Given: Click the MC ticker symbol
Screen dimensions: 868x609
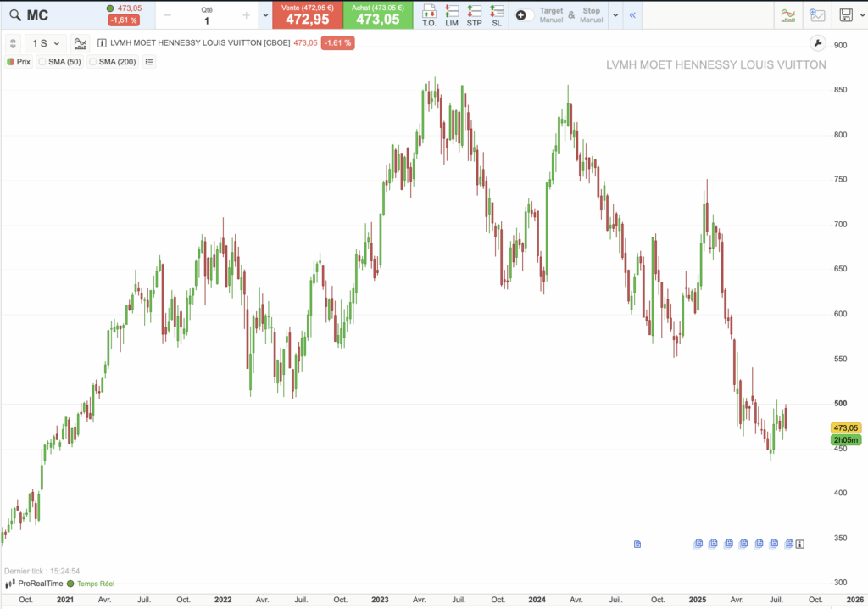Looking at the screenshot, I should pos(37,15).
